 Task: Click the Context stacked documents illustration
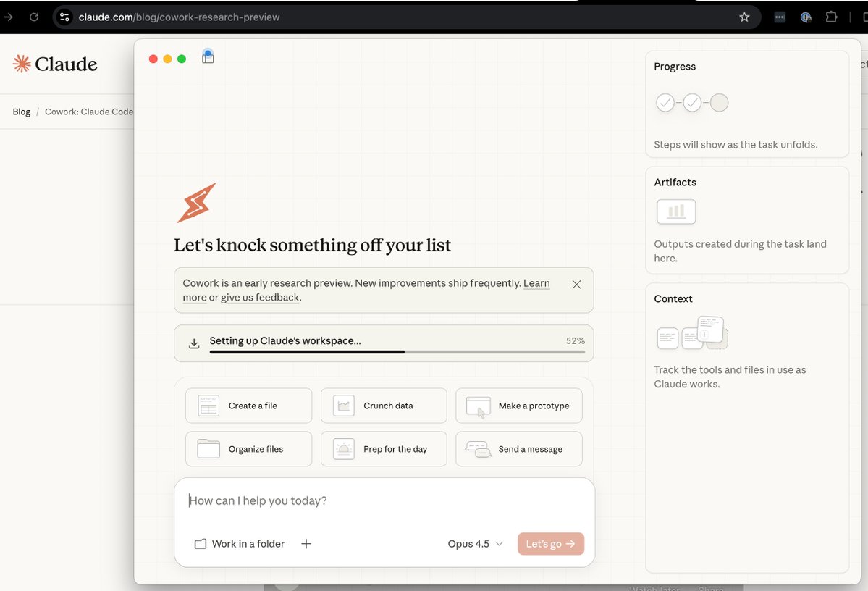coord(692,332)
